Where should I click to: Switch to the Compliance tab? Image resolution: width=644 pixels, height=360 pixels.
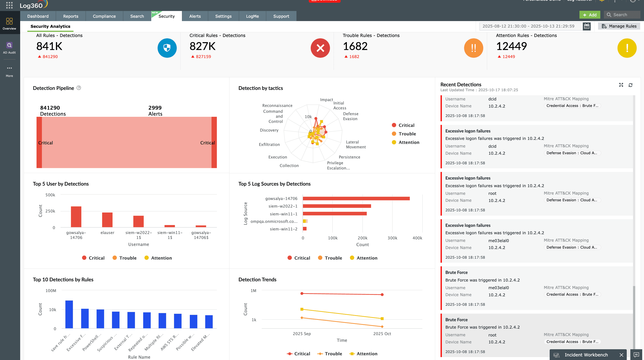(104, 16)
